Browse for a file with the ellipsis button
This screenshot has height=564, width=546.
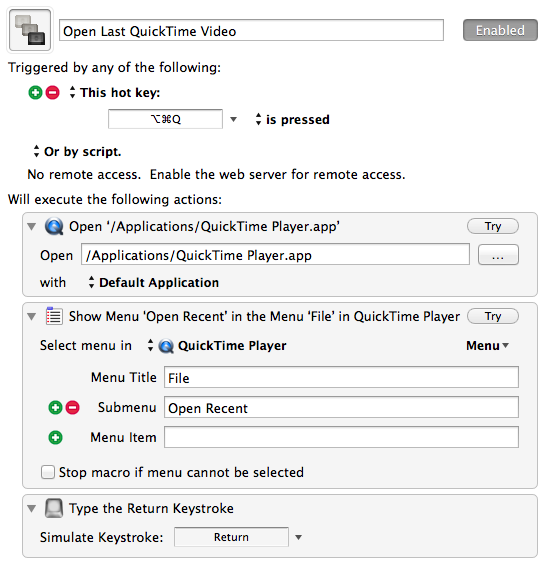[x=498, y=255]
